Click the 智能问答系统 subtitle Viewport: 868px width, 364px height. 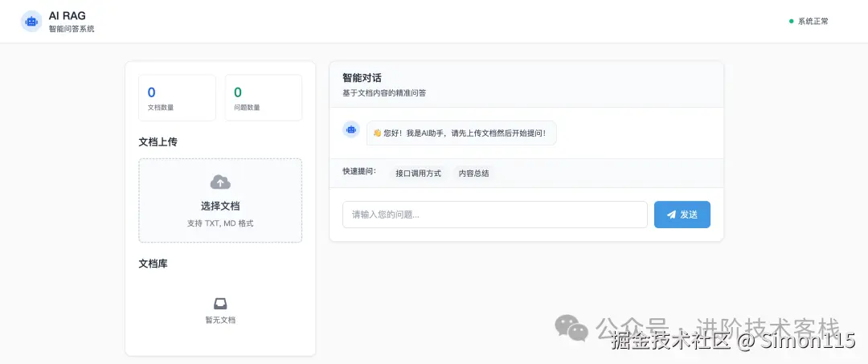[x=72, y=29]
